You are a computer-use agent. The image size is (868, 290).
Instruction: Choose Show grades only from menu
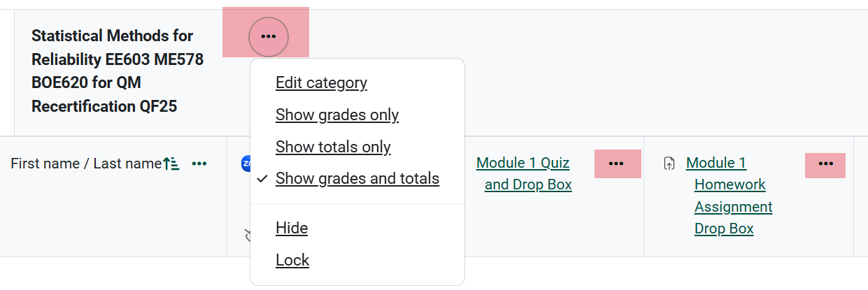(x=337, y=115)
